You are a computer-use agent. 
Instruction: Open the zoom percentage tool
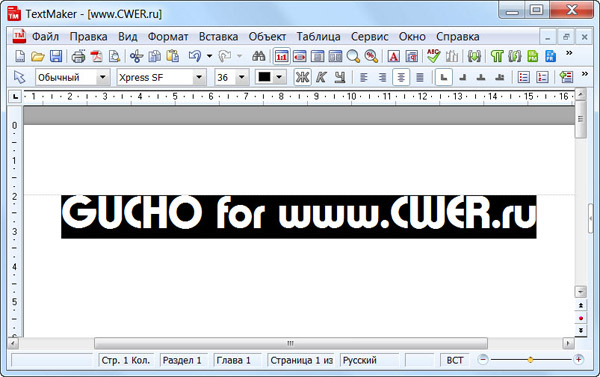pyautogui.click(x=371, y=56)
